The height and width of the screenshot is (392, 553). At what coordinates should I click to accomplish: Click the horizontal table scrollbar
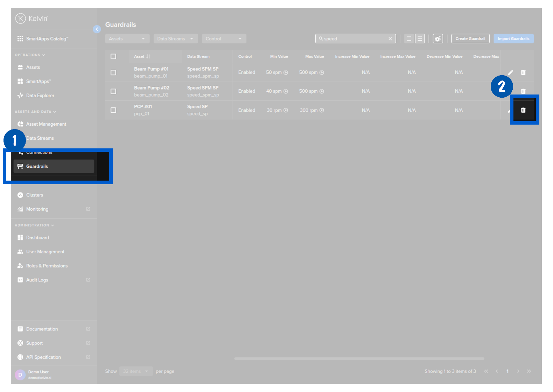click(x=359, y=358)
